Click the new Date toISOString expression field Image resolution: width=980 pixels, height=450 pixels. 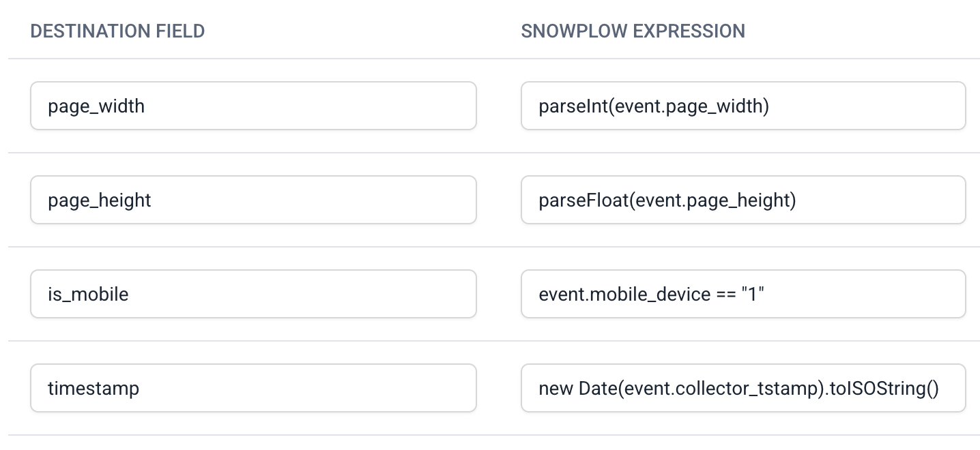[743, 388]
